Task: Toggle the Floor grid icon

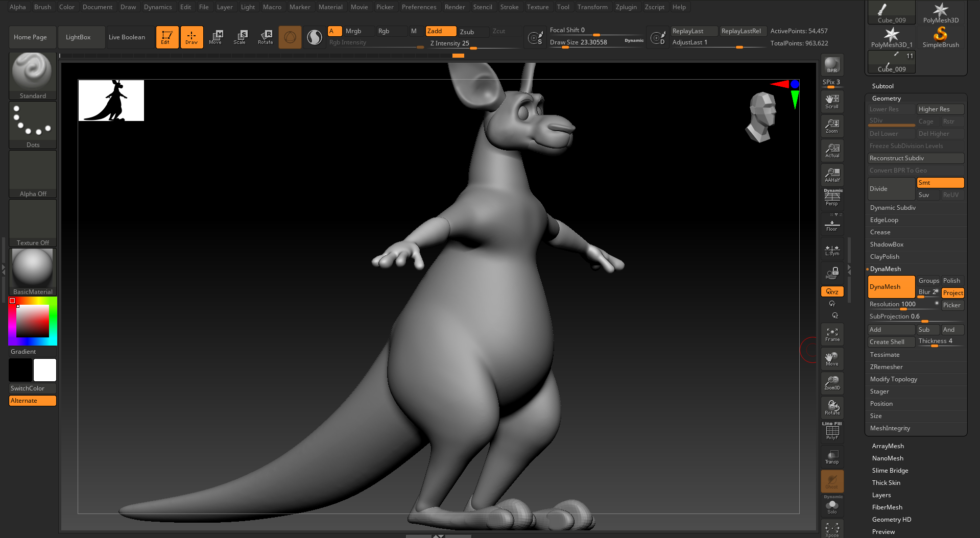Action: click(832, 225)
